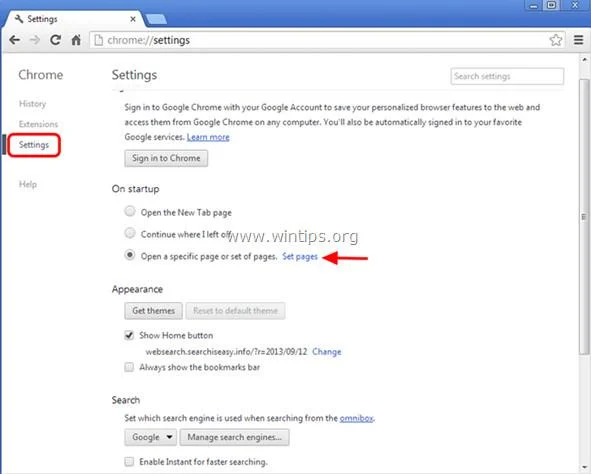Click the forward navigation arrow

click(35, 40)
